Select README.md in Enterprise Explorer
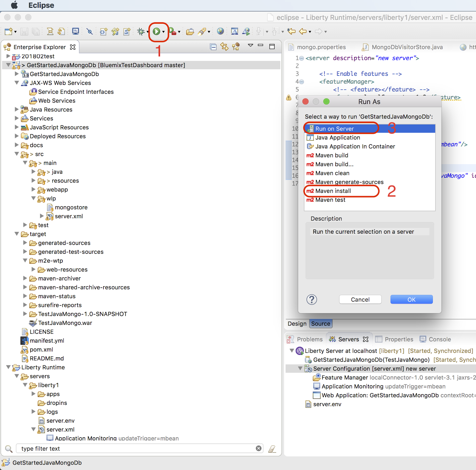 (x=47, y=358)
